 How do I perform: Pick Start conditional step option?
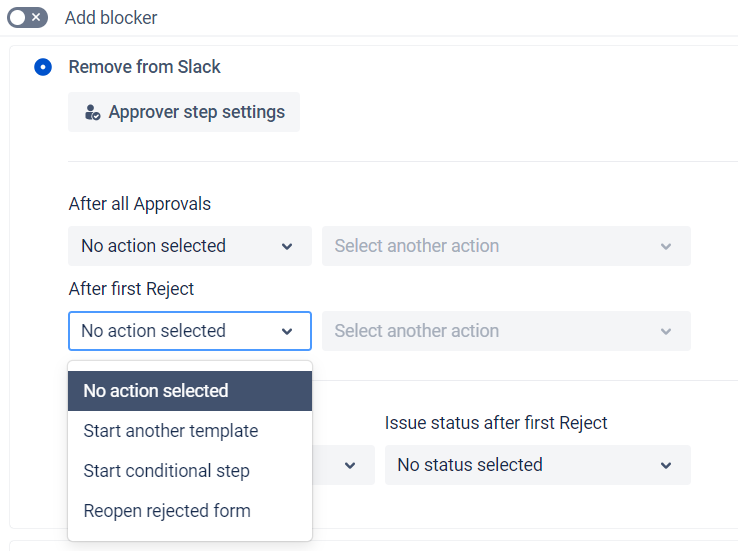pos(167,471)
